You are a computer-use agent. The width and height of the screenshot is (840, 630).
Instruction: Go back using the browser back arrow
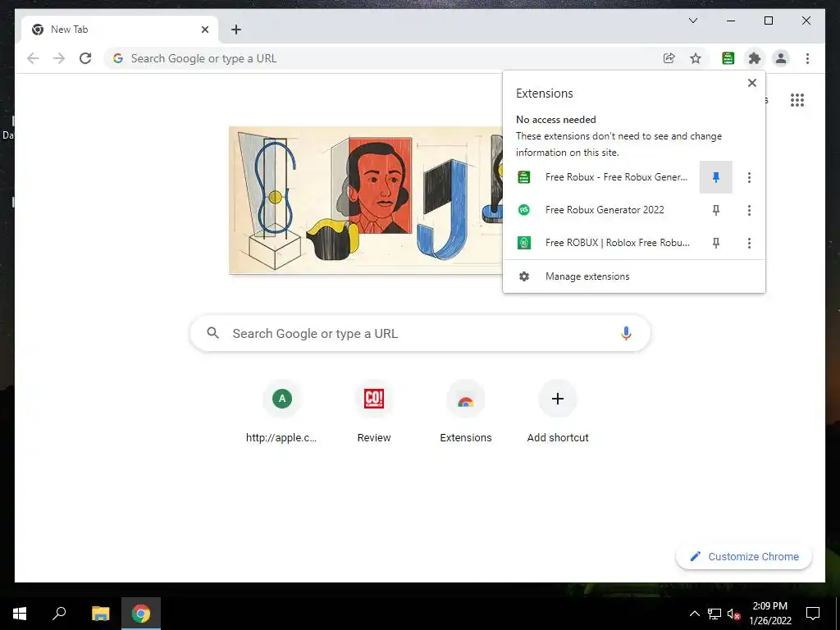(33, 58)
